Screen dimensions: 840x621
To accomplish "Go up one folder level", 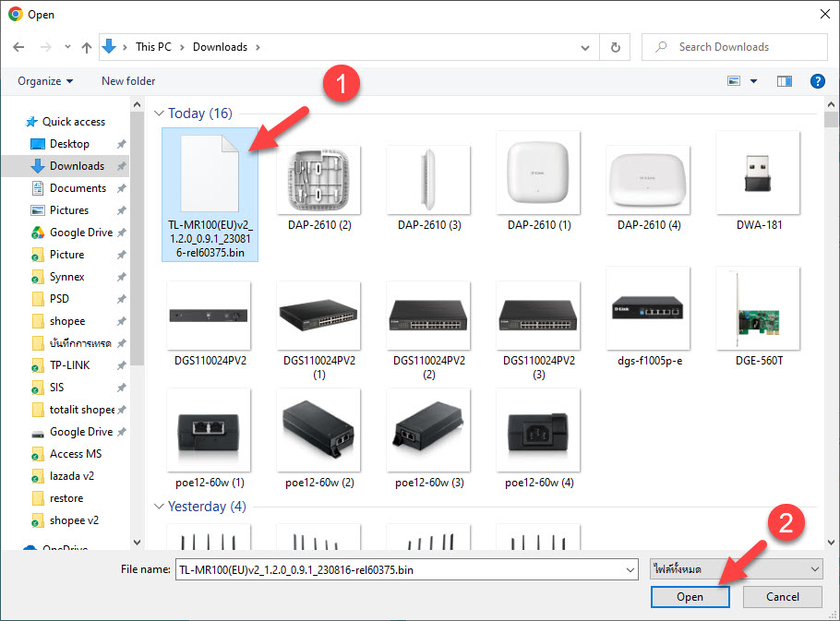I will (x=86, y=47).
